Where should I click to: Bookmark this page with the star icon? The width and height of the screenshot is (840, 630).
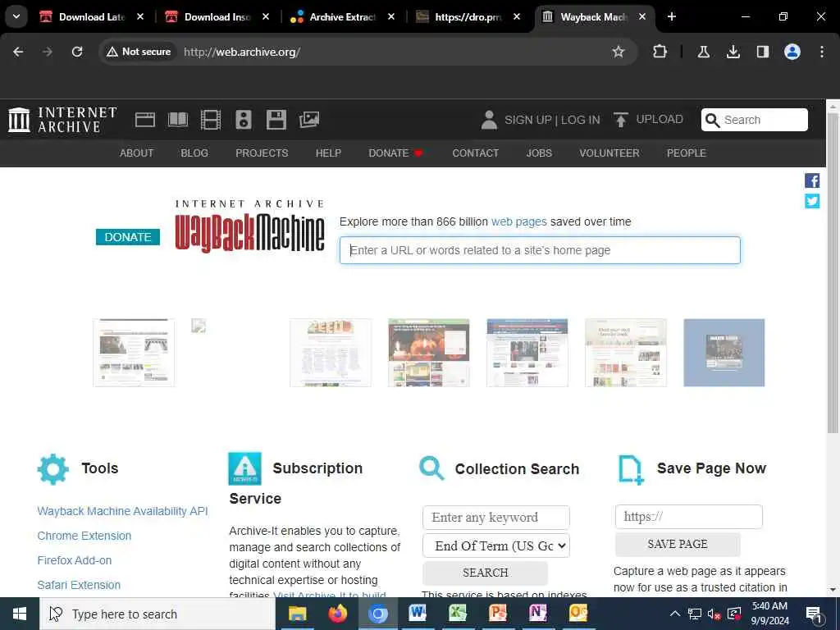(619, 52)
